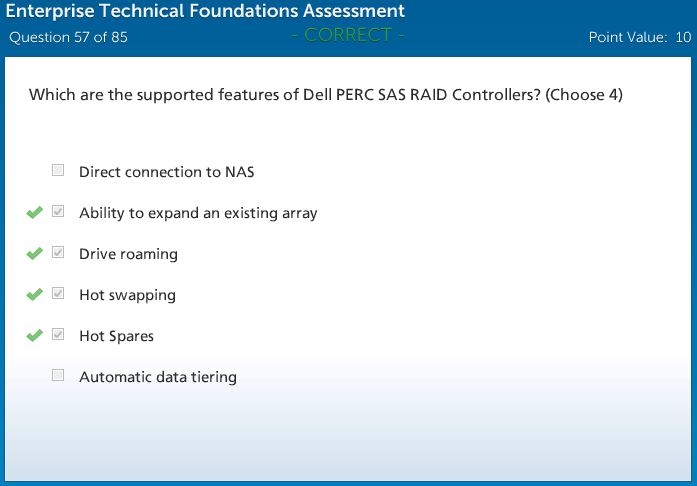697x486 pixels.
Task: Toggle the expand existing array checkbox
Action: (58, 212)
